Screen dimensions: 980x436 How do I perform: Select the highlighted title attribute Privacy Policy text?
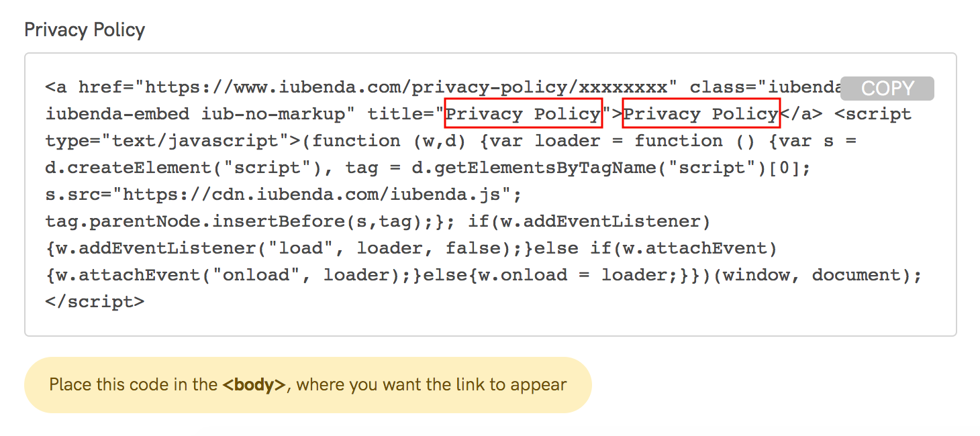click(x=523, y=113)
